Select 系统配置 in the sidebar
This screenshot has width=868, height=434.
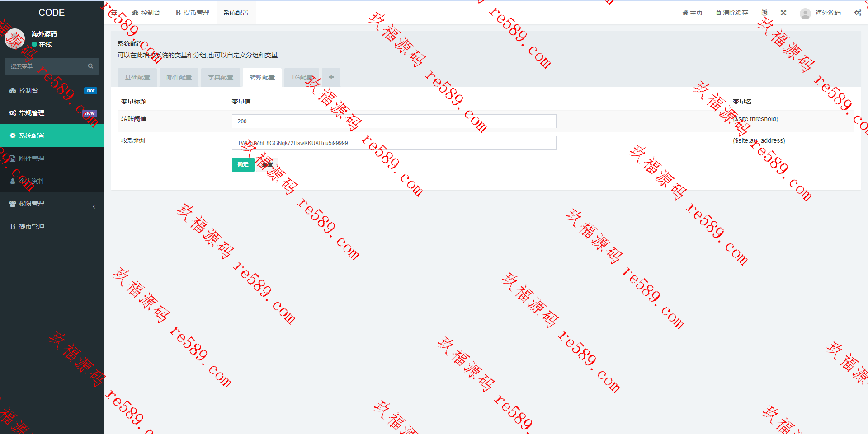(x=52, y=135)
